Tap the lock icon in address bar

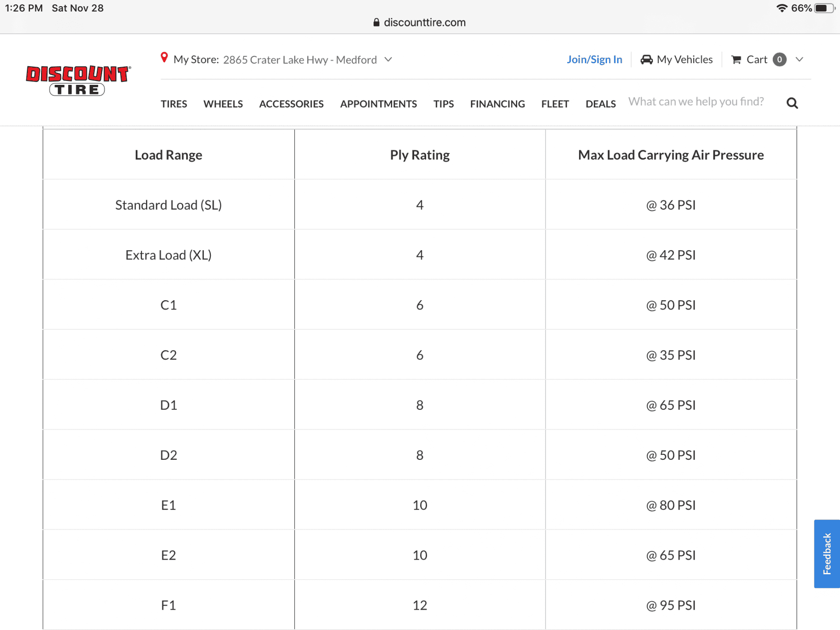376,23
